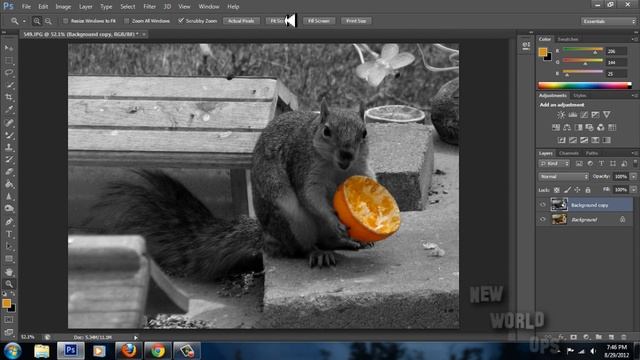Select the Pen tool

coord(9,222)
